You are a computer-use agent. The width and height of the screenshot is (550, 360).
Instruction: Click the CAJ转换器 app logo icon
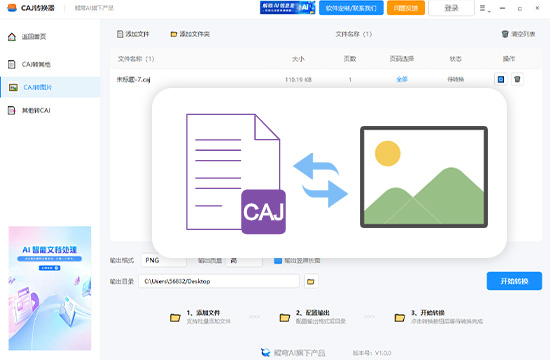click(x=12, y=8)
